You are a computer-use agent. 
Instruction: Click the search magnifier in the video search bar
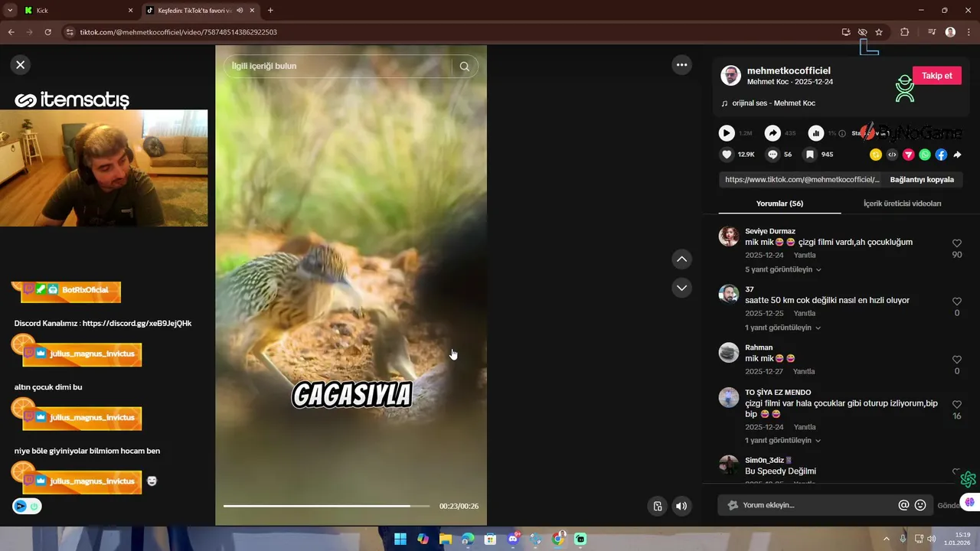tap(464, 67)
